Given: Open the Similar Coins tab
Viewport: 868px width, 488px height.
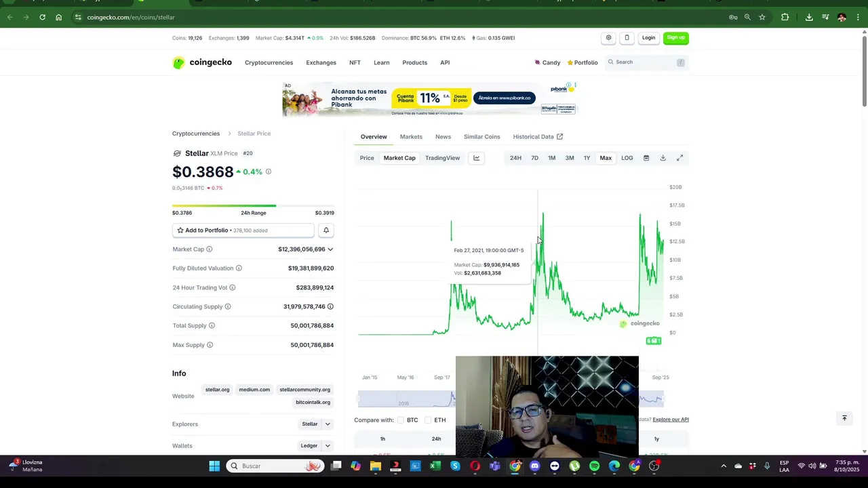Looking at the screenshot, I should 482,137.
